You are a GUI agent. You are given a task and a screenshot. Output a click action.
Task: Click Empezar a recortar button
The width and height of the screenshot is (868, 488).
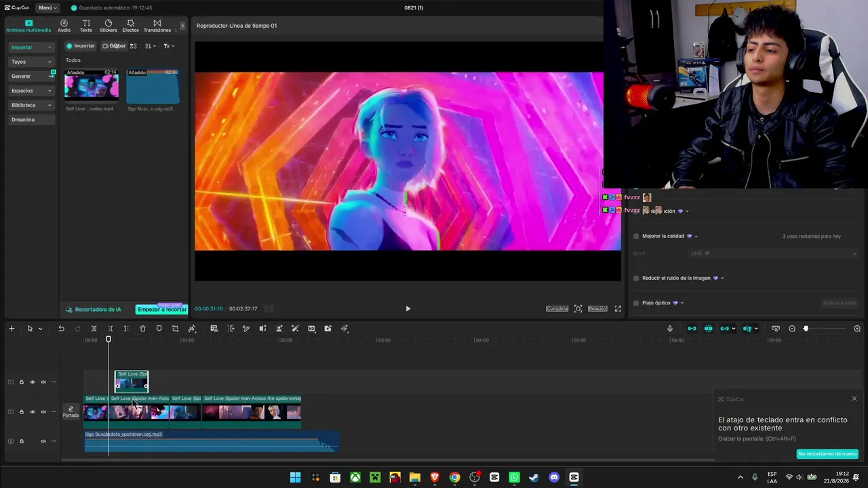tap(161, 310)
